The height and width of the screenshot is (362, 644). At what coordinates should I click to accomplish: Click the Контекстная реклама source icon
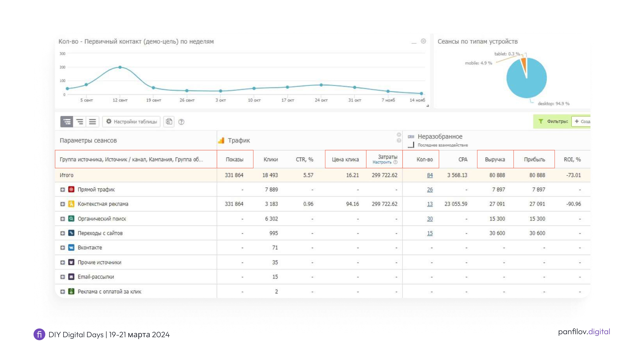tap(71, 204)
